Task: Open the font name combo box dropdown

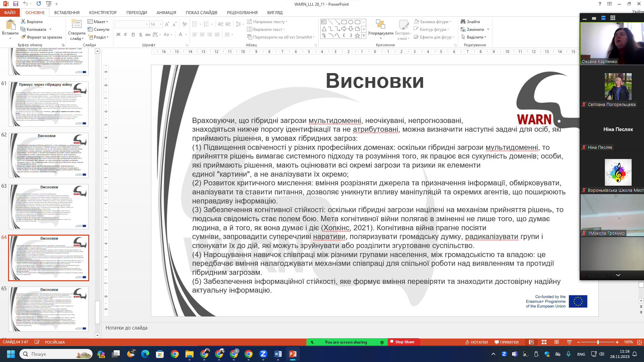Action: coord(147,24)
